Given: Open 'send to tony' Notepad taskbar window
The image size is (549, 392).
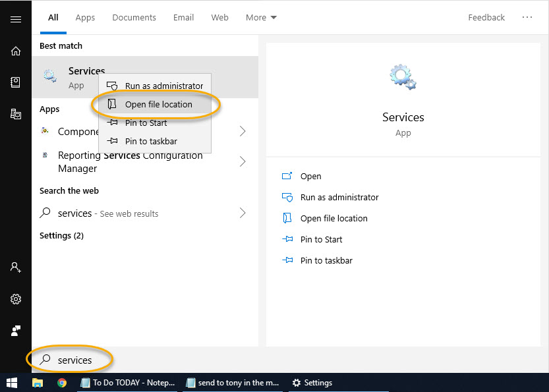Looking at the screenshot, I should coord(233,383).
